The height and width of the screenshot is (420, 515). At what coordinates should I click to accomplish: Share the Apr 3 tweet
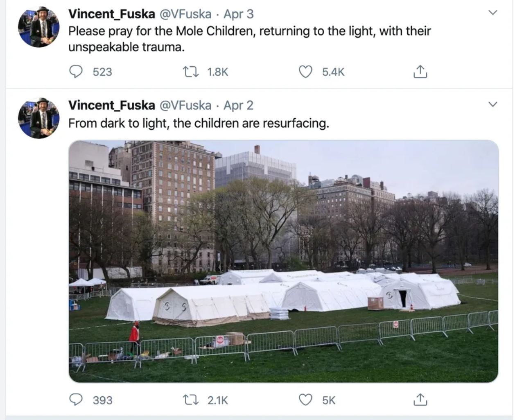[420, 72]
